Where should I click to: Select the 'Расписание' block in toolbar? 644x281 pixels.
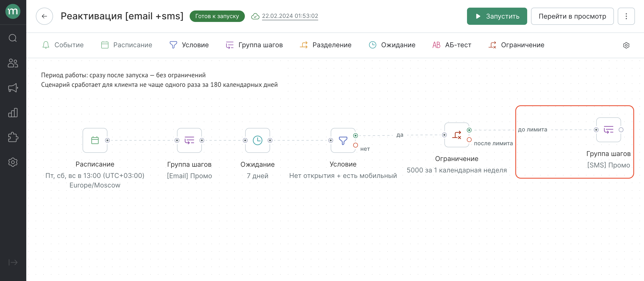(x=127, y=45)
